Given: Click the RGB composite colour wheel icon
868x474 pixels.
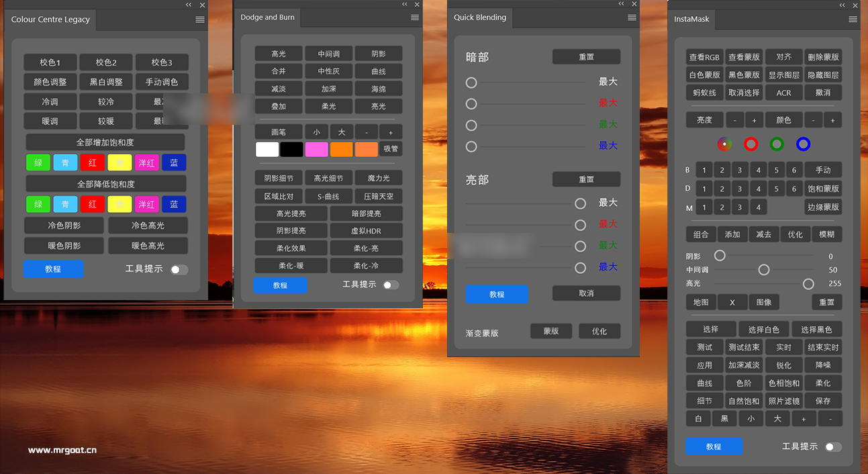Looking at the screenshot, I should [724, 144].
